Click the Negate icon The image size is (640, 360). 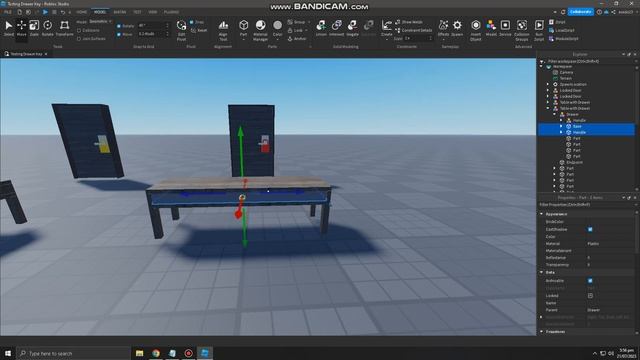pyautogui.click(x=352, y=28)
